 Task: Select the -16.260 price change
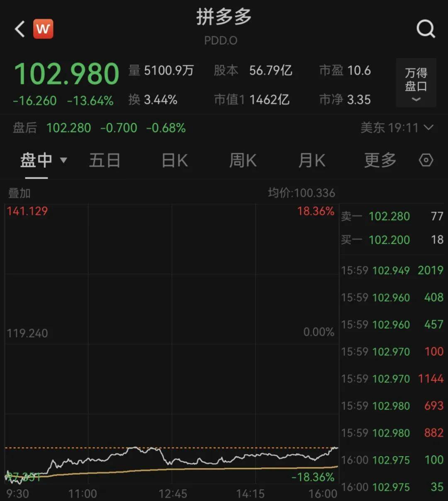(x=35, y=100)
